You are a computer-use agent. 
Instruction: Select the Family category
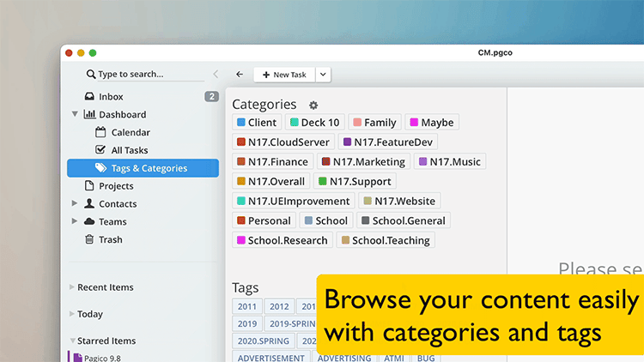[374, 123]
